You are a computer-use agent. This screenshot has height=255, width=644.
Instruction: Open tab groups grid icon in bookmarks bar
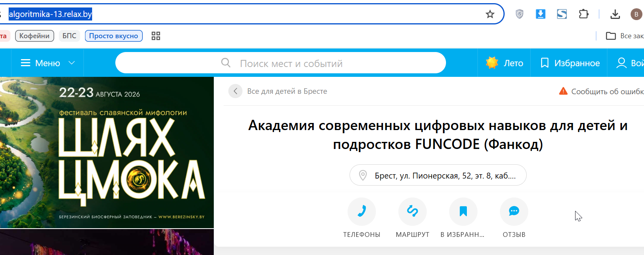(156, 36)
